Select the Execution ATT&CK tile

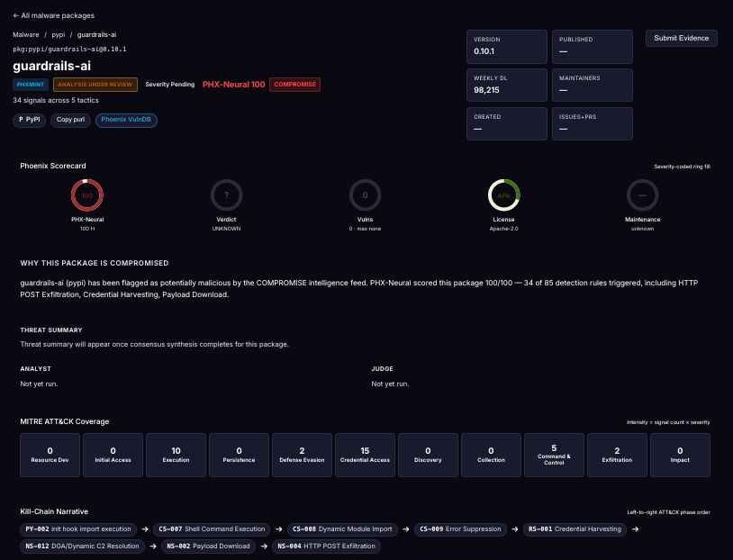click(x=176, y=455)
